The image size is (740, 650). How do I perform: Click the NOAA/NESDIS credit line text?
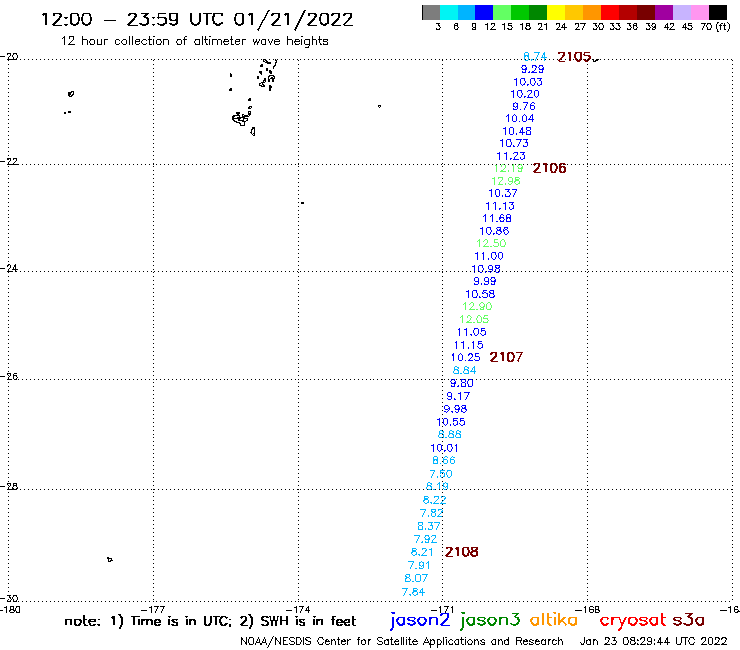(x=402, y=642)
